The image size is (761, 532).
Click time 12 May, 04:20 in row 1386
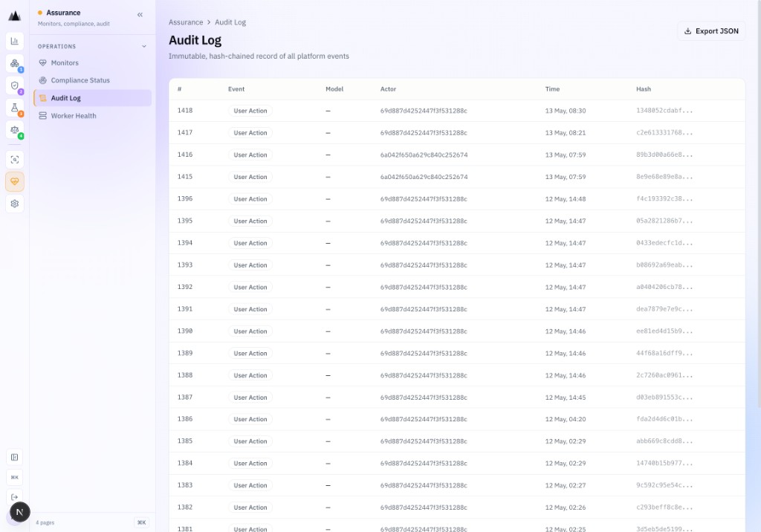tap(566, 419)
